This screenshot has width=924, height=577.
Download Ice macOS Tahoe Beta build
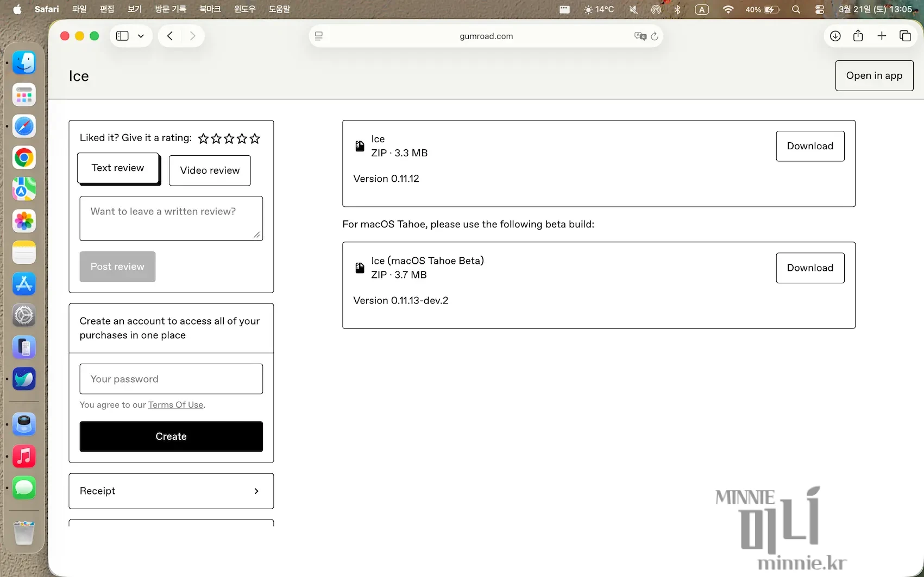(x=810, y=268)
